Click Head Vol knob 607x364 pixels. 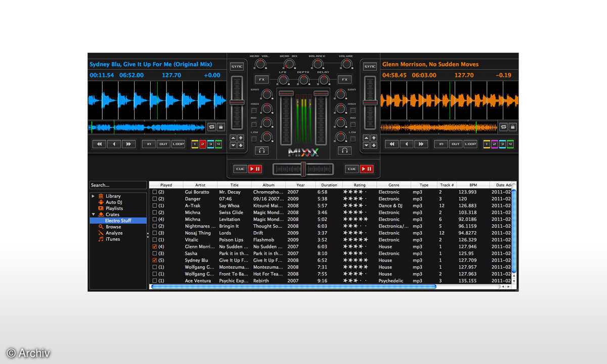click(x=260, y=64)
